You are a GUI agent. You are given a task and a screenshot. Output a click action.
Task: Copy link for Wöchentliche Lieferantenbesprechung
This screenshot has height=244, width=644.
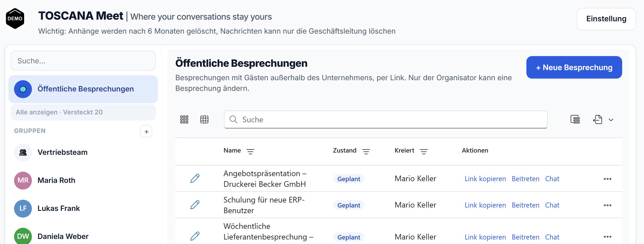[485, 237]
